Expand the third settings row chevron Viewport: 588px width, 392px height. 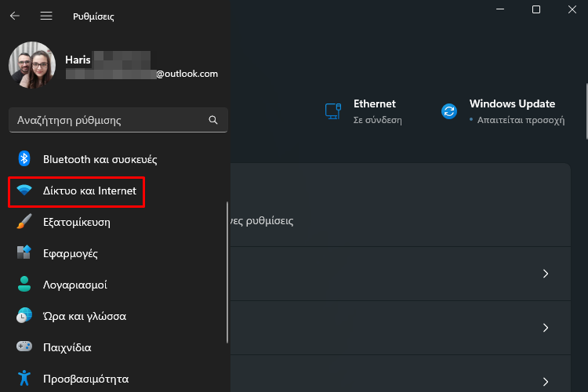click(546, 382)
